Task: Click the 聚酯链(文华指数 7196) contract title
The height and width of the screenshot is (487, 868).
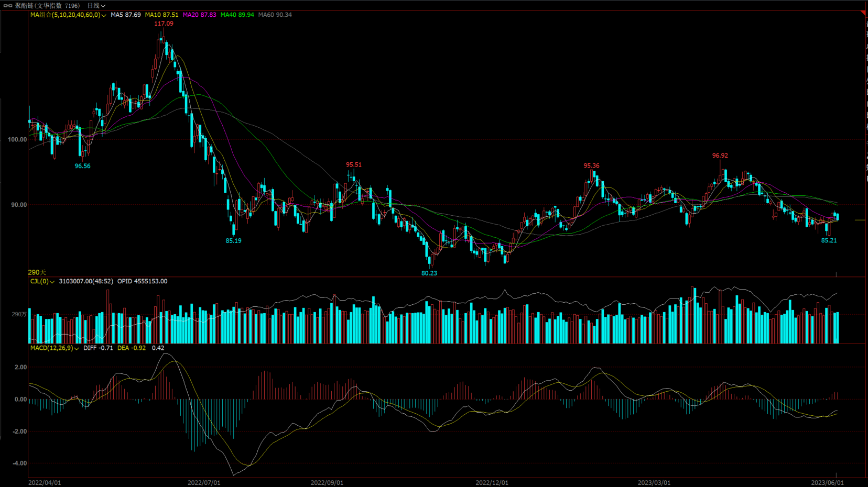Action: point(47,6)
